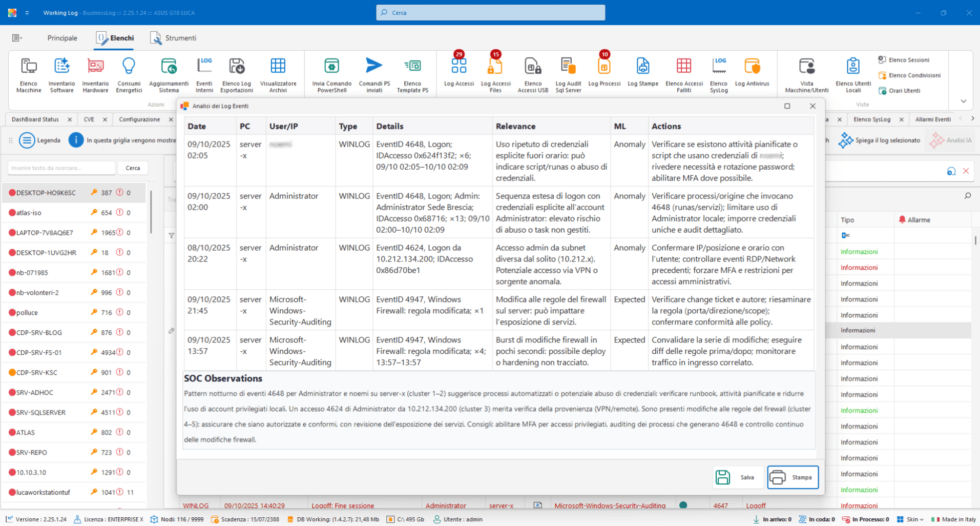Select CDP-SRV-BLOG in the machine list
This screenshot has width=980, height=526.
click(39, 333)
